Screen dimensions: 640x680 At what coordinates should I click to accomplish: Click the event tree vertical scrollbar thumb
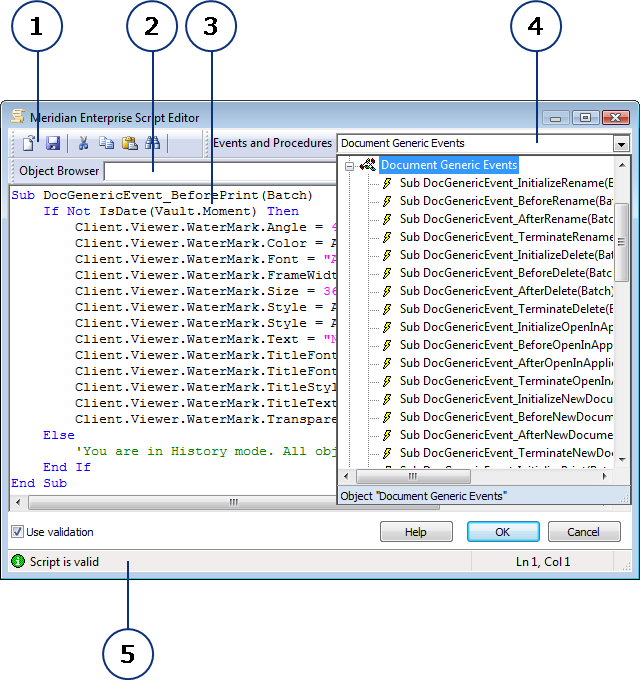622,242
